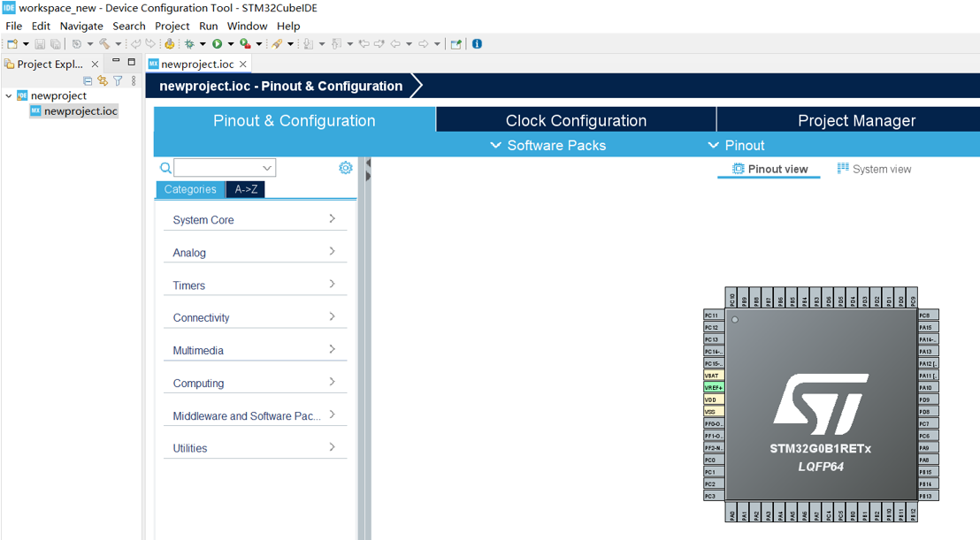The height and width of the screenshot is (540, 980).
Task: Open the Help menu
Action: [288, 27]
